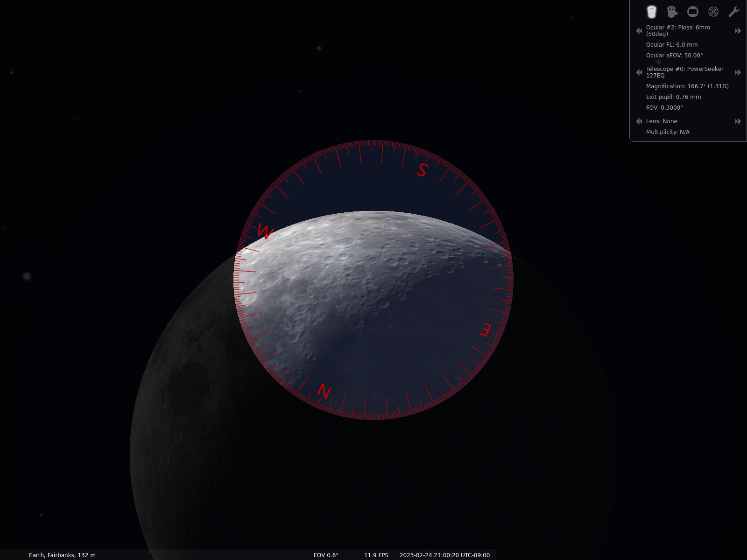This screenshot has width=747, height=560.
Task: Select the previous ocular with the left arrow
Action: click(639, 31)
